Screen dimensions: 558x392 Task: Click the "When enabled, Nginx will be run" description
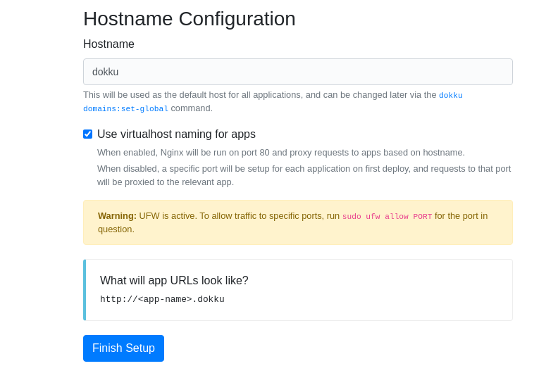pos(281,153)
